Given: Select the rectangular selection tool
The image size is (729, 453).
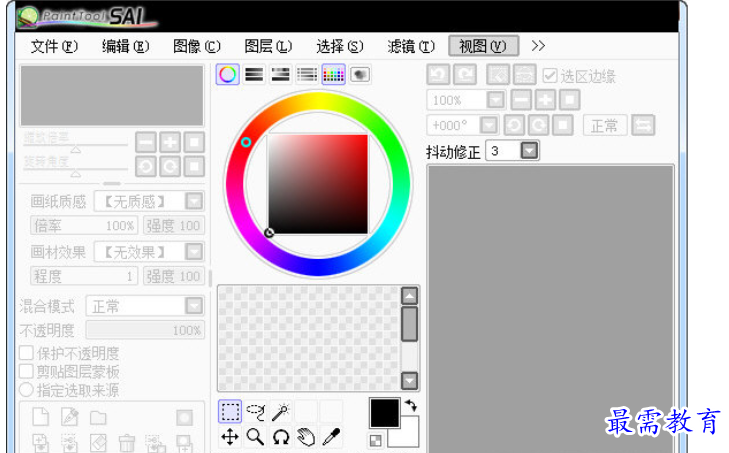Looking at the screenshot, I should 230,412.
